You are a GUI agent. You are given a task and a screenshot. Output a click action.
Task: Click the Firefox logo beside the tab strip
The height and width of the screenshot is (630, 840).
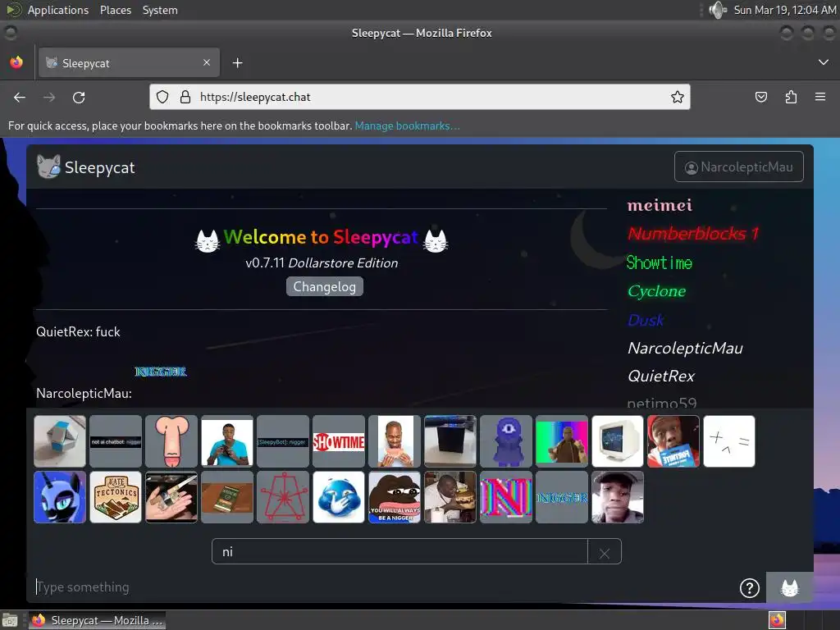[x=16, y=62]
